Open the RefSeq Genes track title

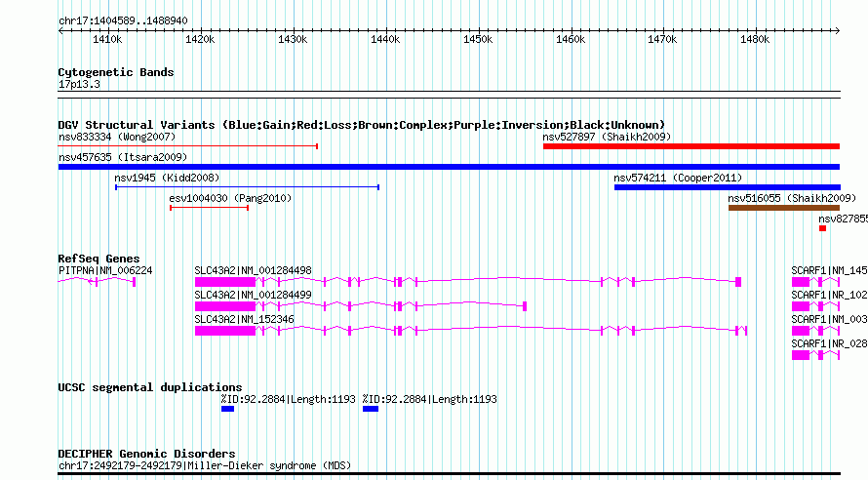(x=99, y=259)
